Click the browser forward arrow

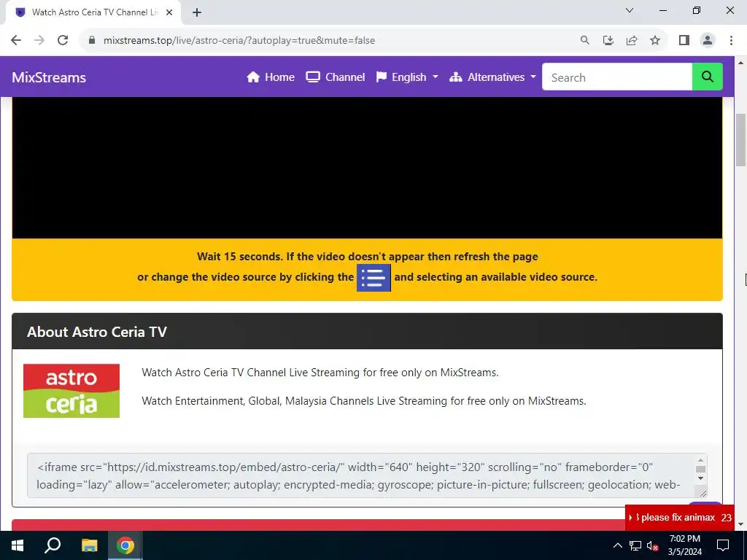coord(39,41)
